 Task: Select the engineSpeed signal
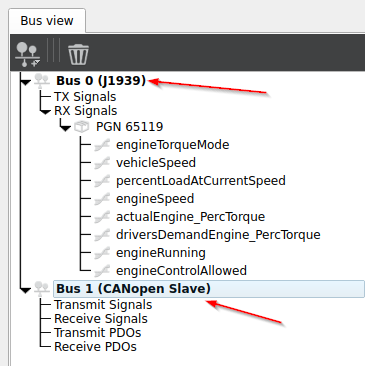coord(155,199)
